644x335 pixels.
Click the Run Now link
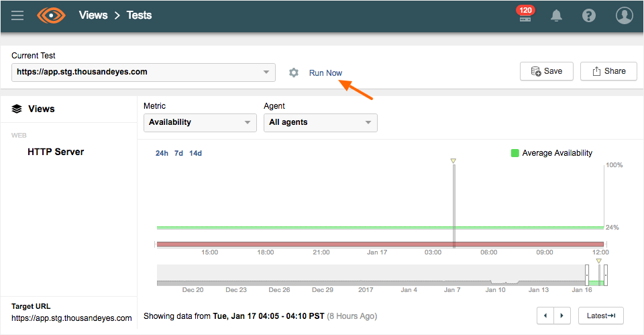pos(325,73)
